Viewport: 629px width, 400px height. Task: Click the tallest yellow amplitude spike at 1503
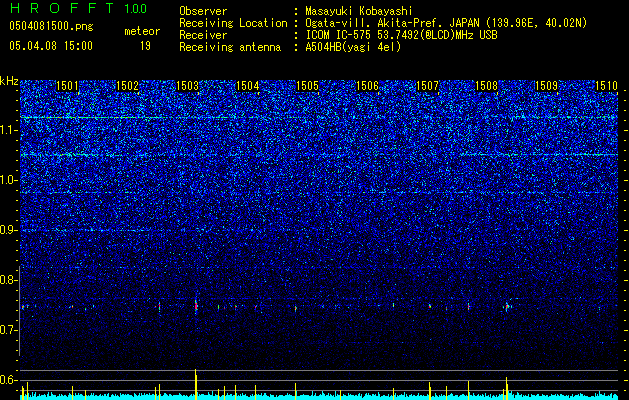(x=196, y=384)
